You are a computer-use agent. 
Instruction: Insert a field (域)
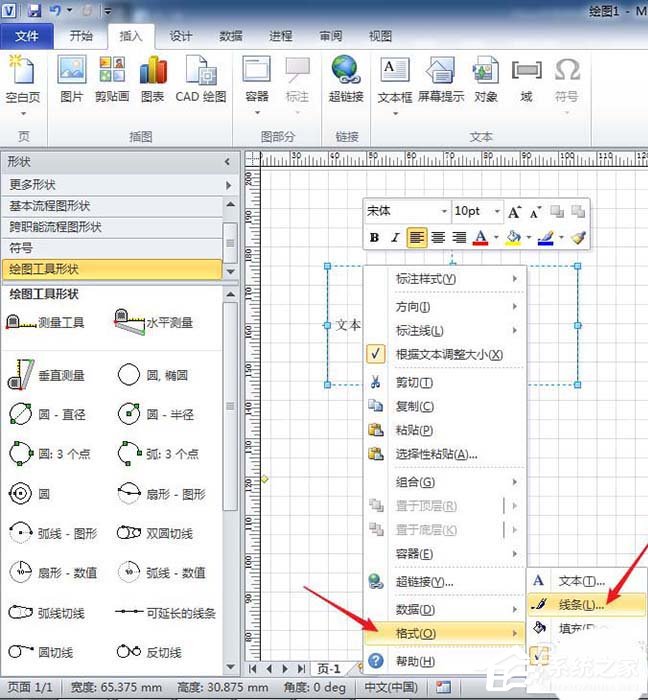point(527,79)
